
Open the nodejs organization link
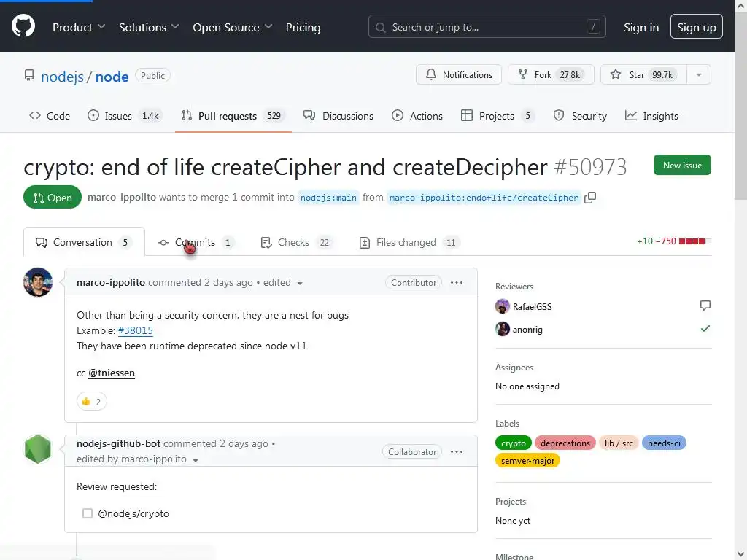click(x=63, y=76)
